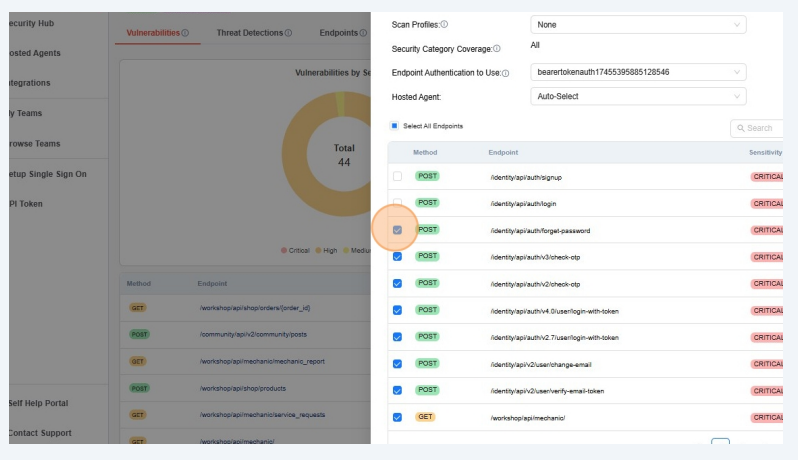Open the Scan Profiles dropdown
798x460 pixels.
(x=637, y=24)
